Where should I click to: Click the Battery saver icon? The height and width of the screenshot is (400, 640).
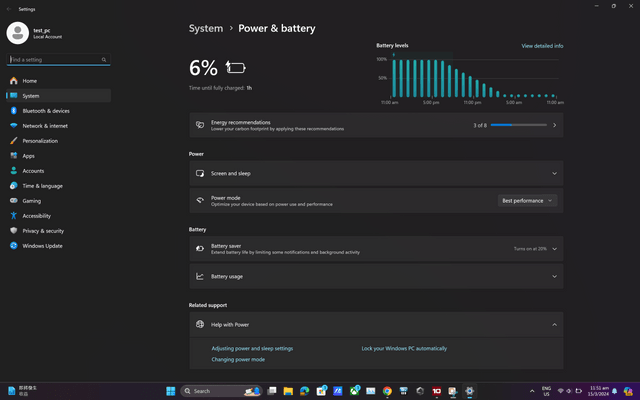(200, 249)
